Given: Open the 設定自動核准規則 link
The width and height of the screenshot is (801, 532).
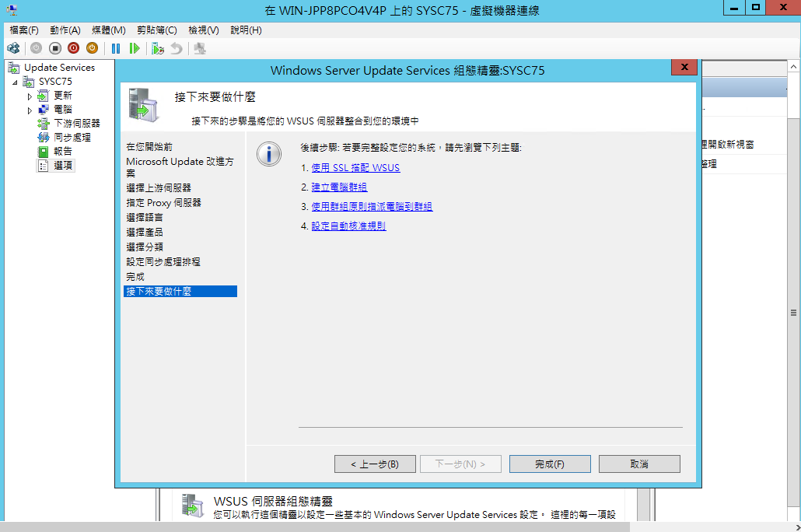Looking at the screenshot, I should pos(349,226).
